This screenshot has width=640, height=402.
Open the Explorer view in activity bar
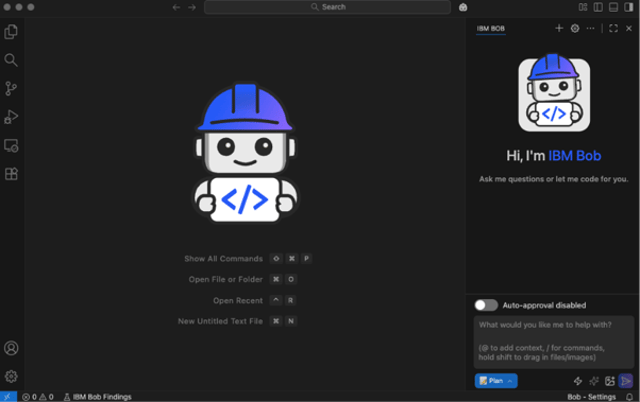[x=11, y=31]
